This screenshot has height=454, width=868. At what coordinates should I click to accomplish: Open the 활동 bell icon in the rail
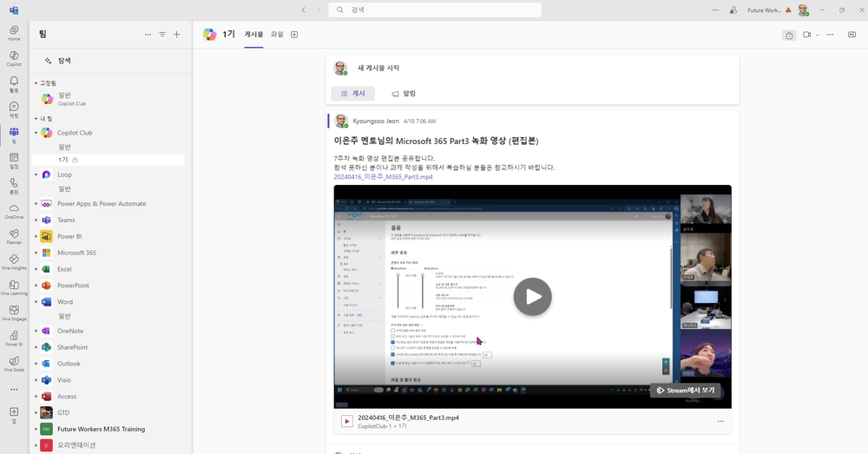pos(14,82)
